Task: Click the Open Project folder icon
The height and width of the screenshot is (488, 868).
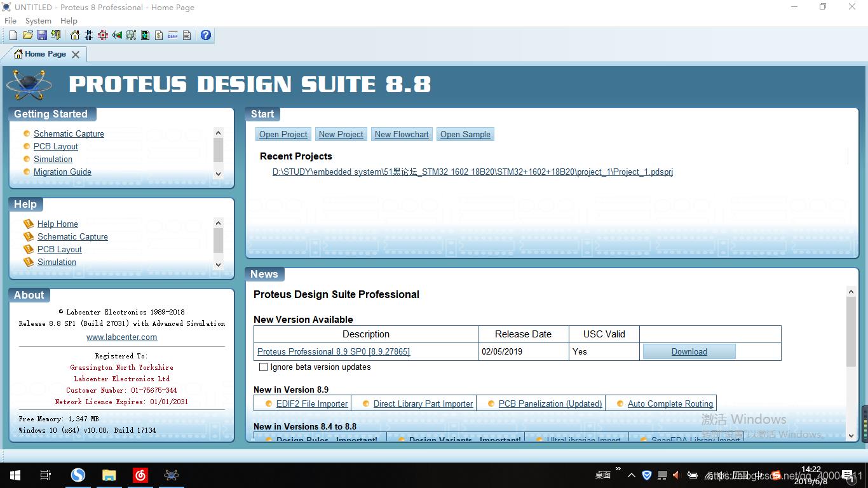Action: [x=28, y=35]
